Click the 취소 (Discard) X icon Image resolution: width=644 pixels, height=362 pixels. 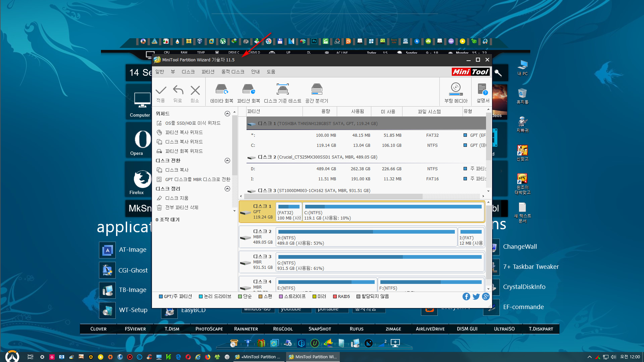pyautogui.click(x=195, y=90)
